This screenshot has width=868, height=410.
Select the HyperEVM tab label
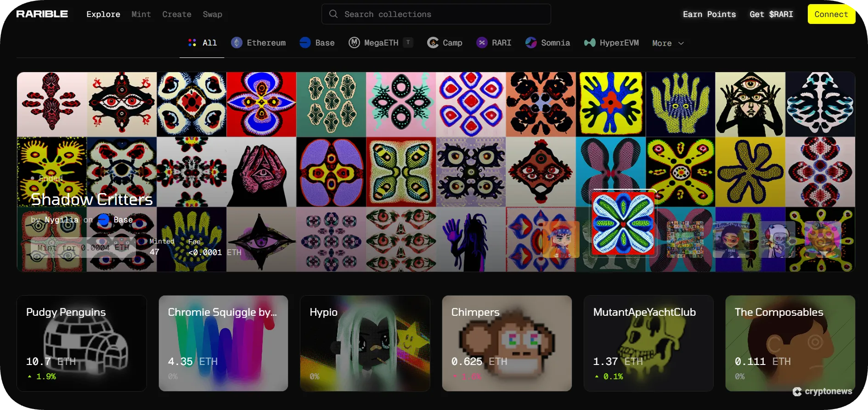[x=619, y=43]
